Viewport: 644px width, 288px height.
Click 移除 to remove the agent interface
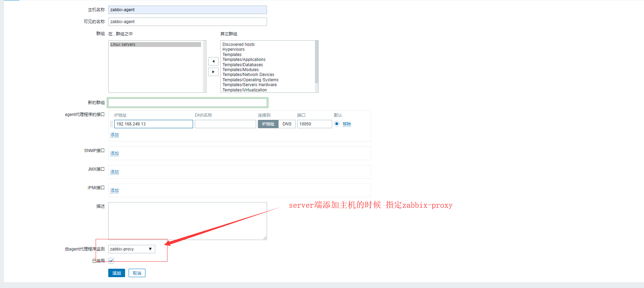(347, 124)
